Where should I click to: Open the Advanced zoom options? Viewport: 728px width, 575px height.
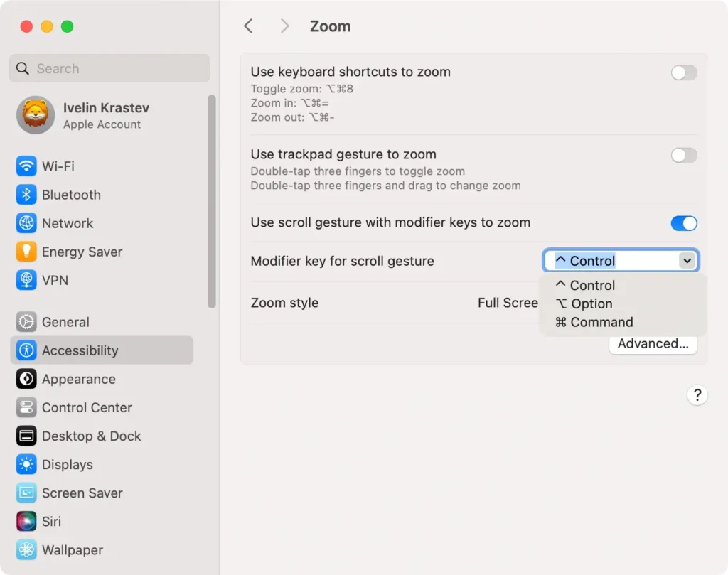(652, 344)
